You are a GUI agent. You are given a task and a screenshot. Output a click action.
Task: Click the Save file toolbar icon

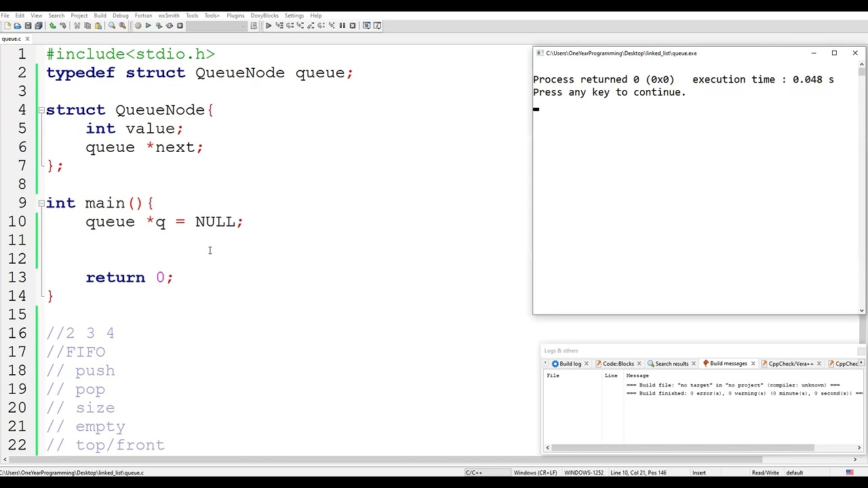tap(28, 26)
